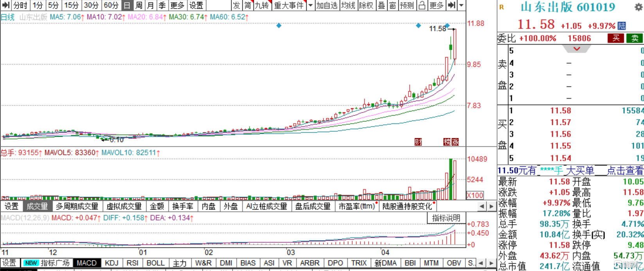Open the 指标广场 tab
The image size is (644, 271).
(47, 263)
